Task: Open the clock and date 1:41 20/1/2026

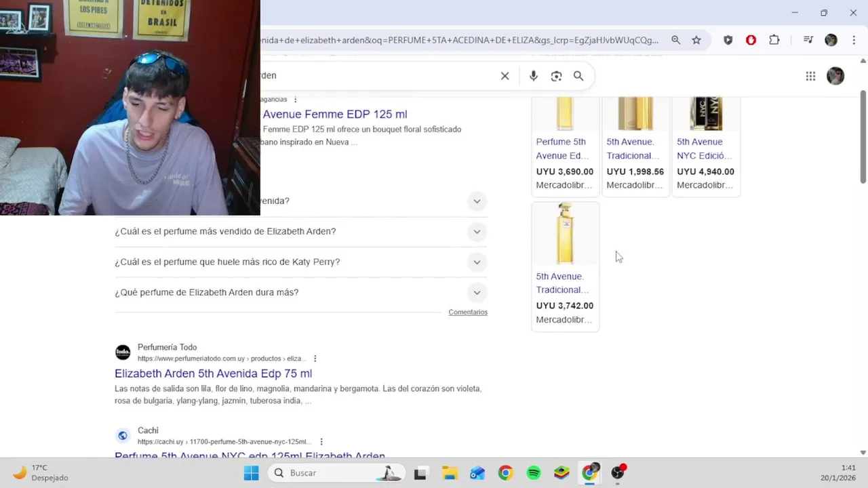Action: pos(839,472)
